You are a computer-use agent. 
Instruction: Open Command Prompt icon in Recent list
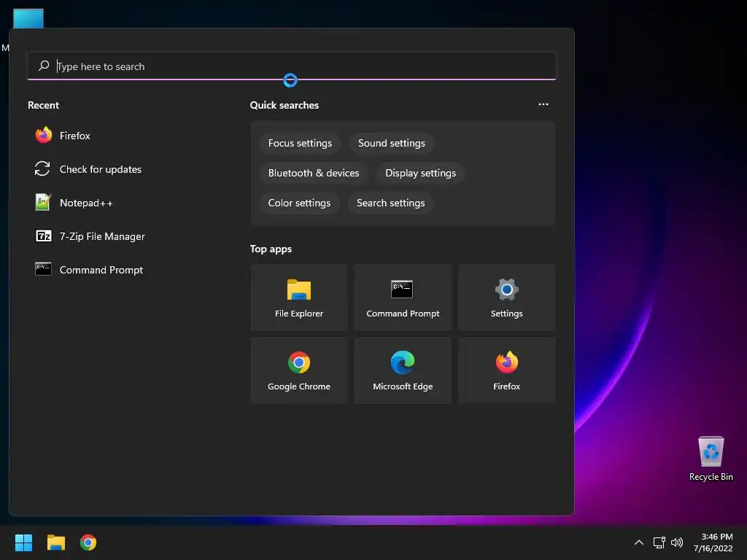43,269
